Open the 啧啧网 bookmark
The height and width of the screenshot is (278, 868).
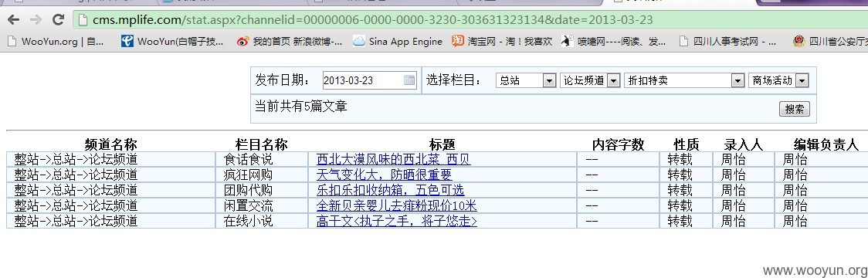tap(614, 41)
